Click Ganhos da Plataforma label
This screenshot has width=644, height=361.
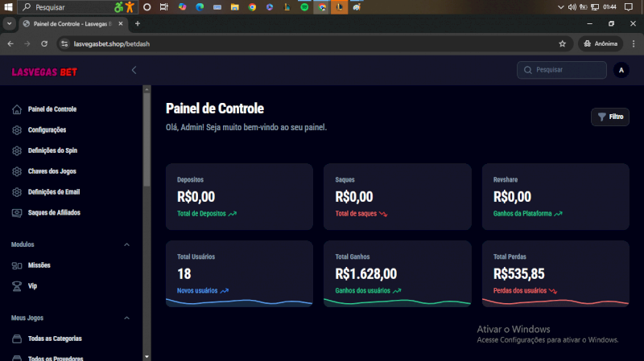(x=522, y=214)
